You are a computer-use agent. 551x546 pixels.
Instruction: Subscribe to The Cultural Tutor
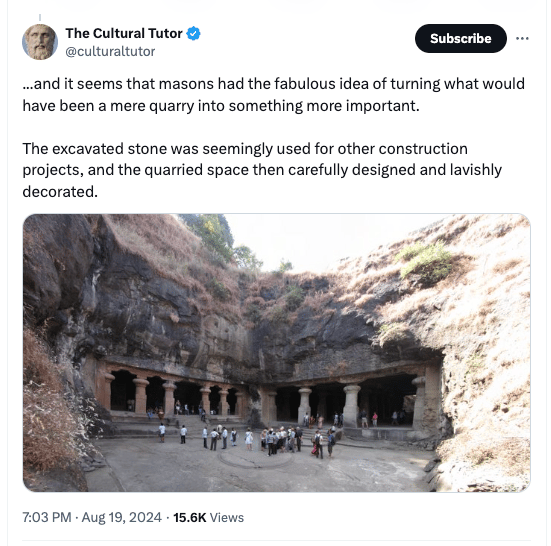pos(461,39)
